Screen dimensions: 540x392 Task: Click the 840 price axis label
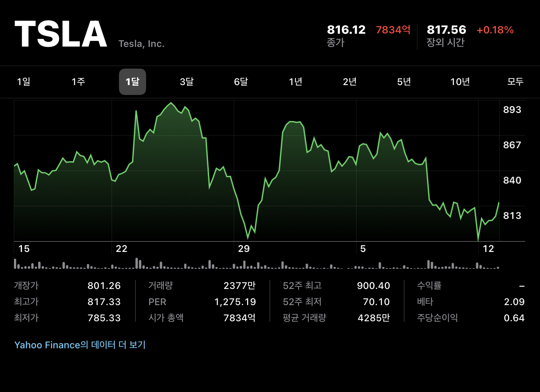[512, 180]
